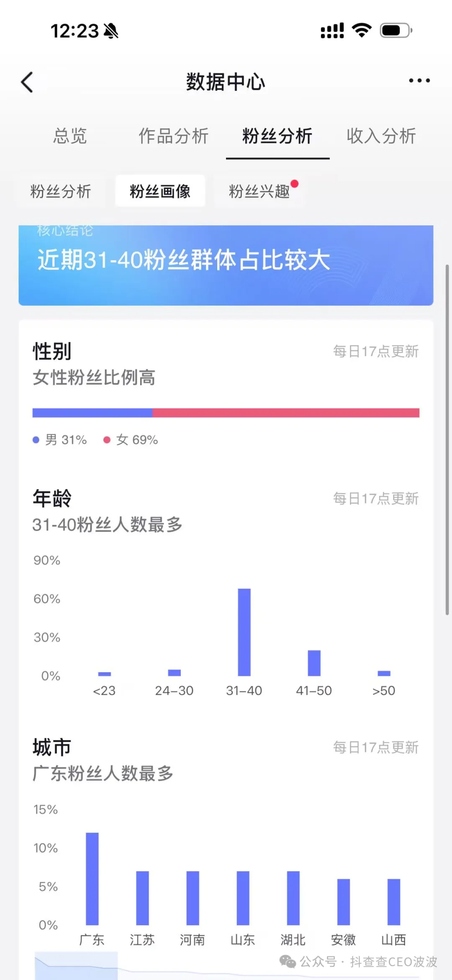The width and height of the screenshot is (452, 980).
Task: Select the 粉丝分析 sub-tab
Action: [62, 190]
